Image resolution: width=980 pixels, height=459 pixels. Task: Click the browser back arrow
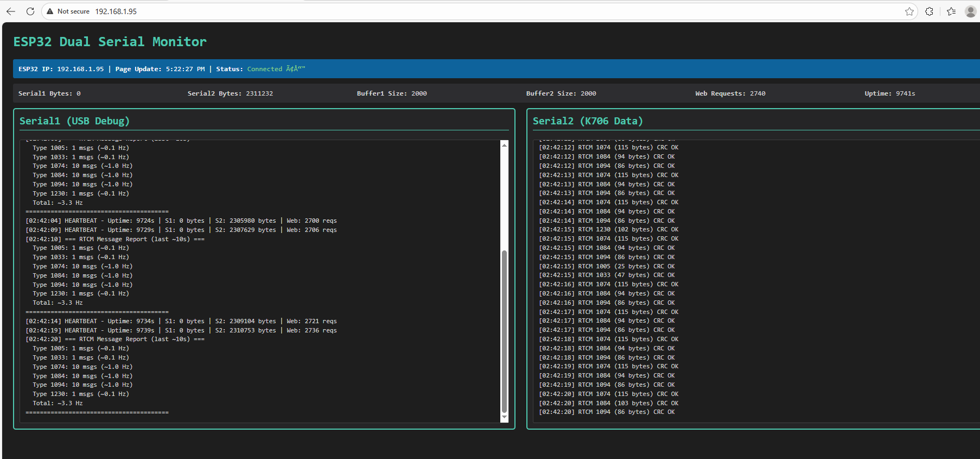(11, 11)
